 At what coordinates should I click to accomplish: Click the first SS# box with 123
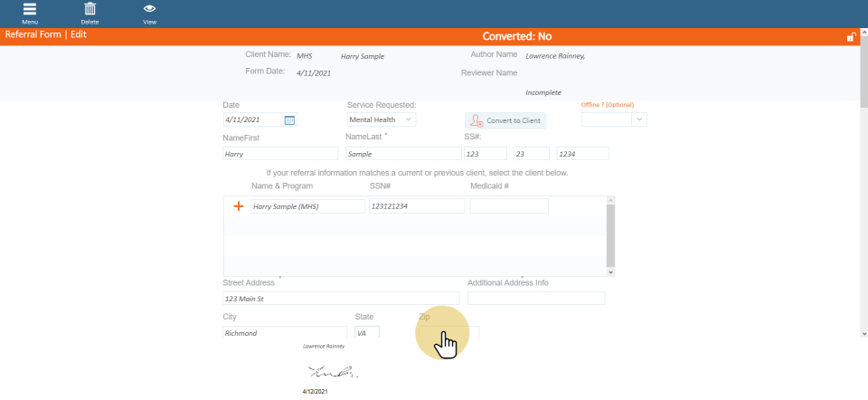(x=485, y=154)
